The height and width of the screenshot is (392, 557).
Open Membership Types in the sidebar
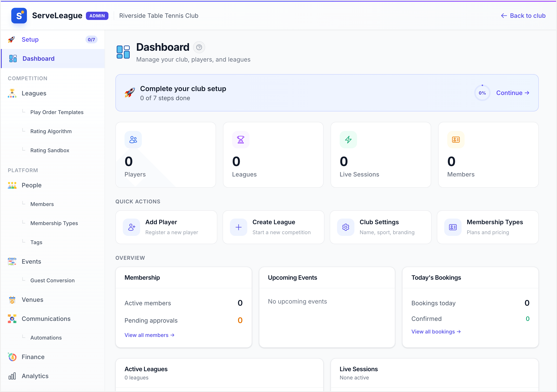54,223
